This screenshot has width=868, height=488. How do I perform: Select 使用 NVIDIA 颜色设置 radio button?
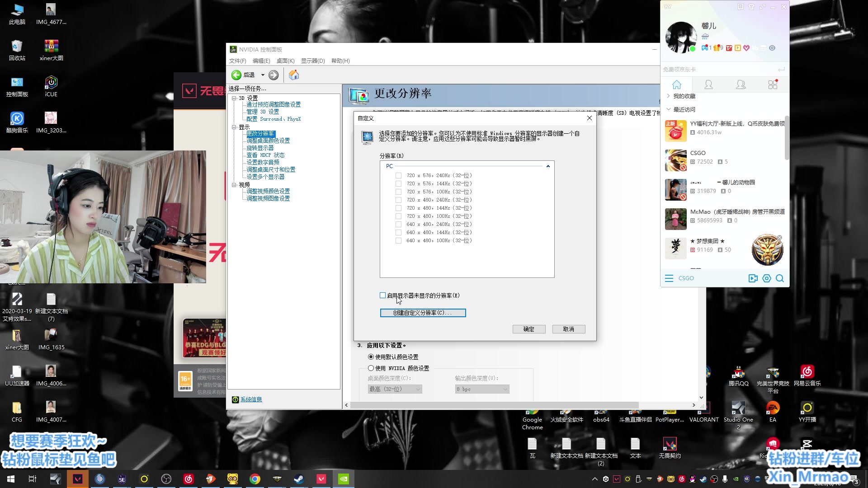371,368
